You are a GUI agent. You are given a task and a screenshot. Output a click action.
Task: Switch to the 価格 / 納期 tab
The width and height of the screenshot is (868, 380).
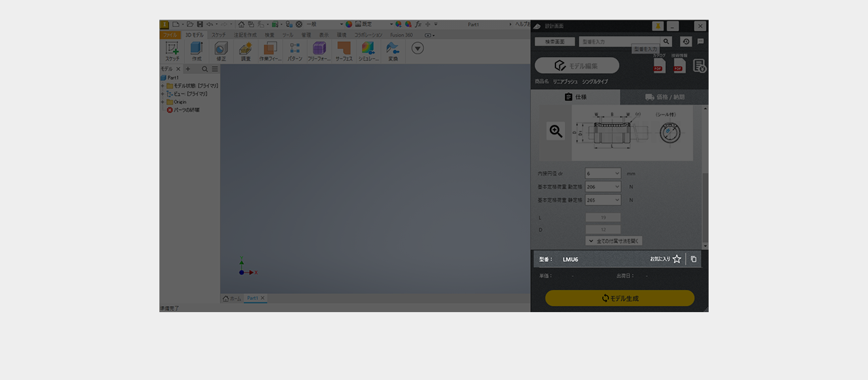[665, 97]
